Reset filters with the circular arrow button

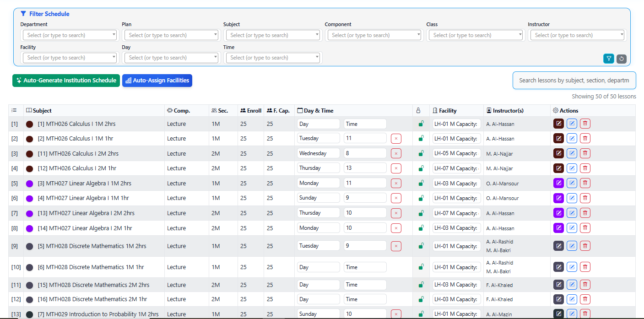click(x=621, y=59)
